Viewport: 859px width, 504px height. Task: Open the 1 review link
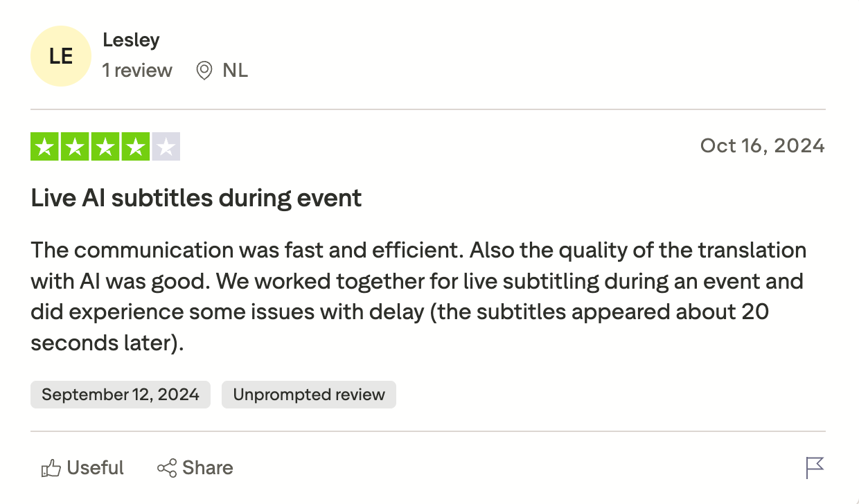137,71
